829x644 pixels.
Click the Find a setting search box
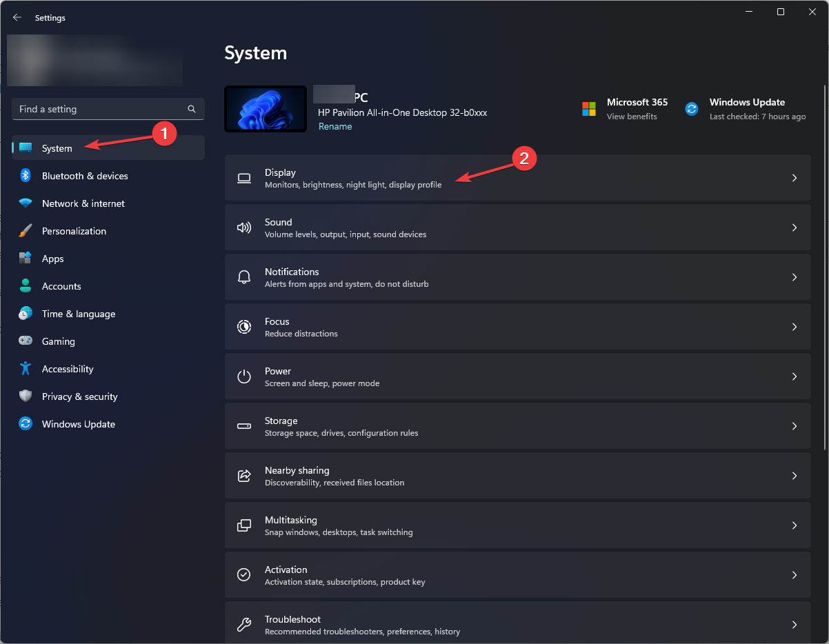point(108,109)
